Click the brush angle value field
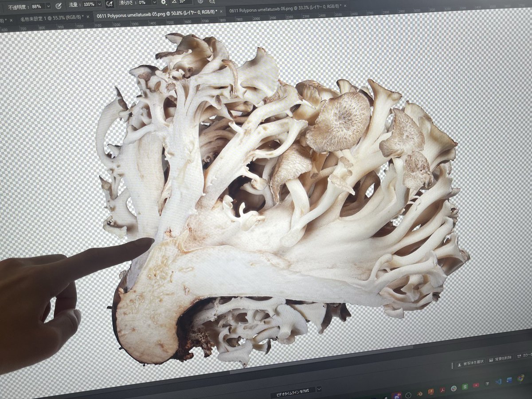 (184, 1)
